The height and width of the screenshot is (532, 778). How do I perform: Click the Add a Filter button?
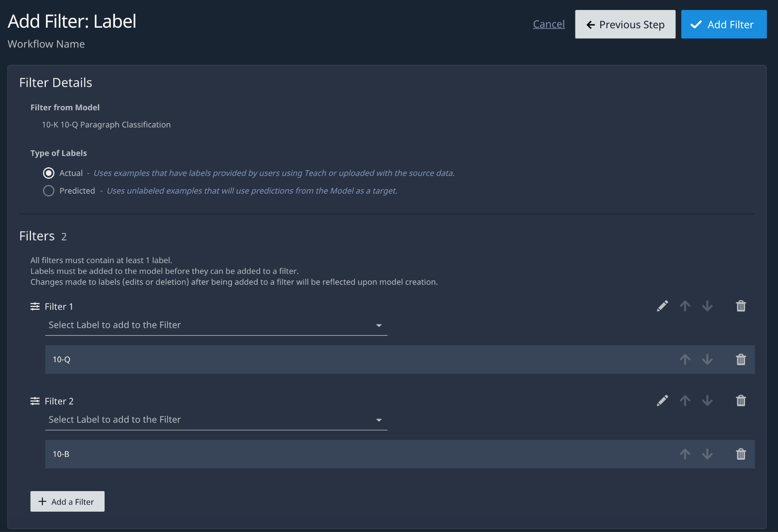pyautogui.click(x=67, y=501)
